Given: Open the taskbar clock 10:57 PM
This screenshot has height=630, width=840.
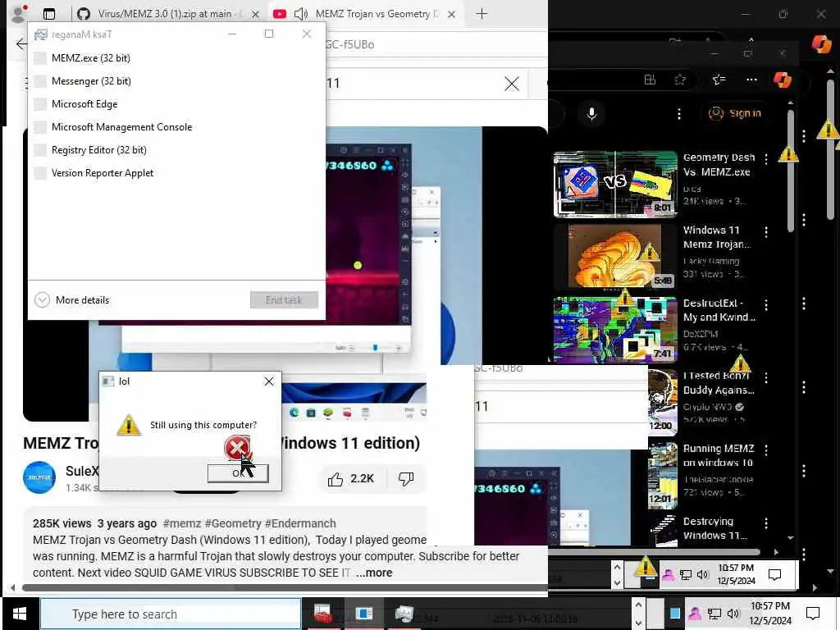Looking at the screenshot, I should pos(769,614).
